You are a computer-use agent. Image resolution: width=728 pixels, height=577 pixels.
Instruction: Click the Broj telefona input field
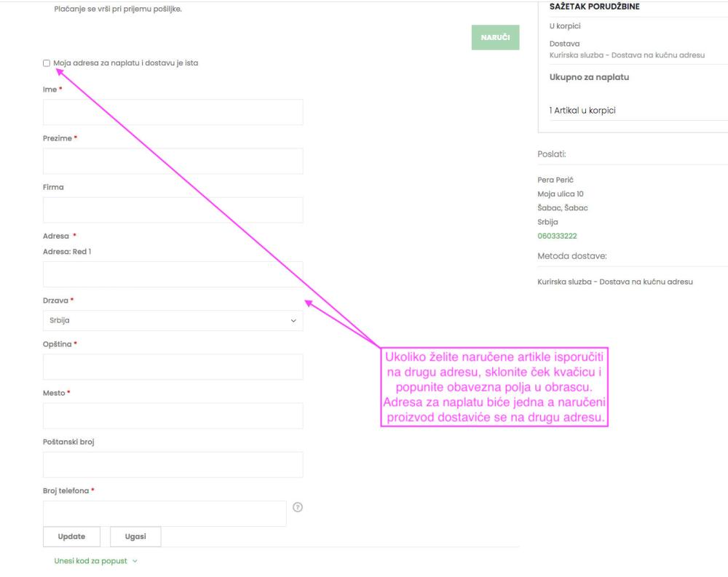pyautogui.click(x=165, y=513)
